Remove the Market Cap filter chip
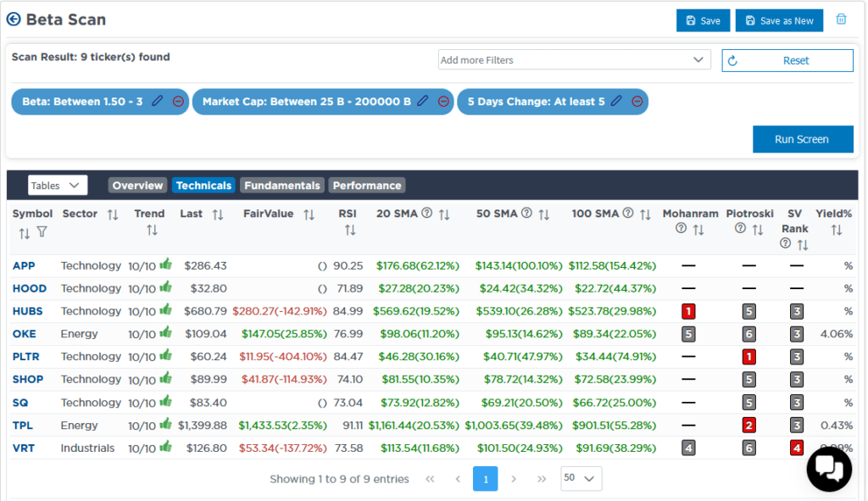This screenshot has width=868, height=501. (x=443, y=102)
